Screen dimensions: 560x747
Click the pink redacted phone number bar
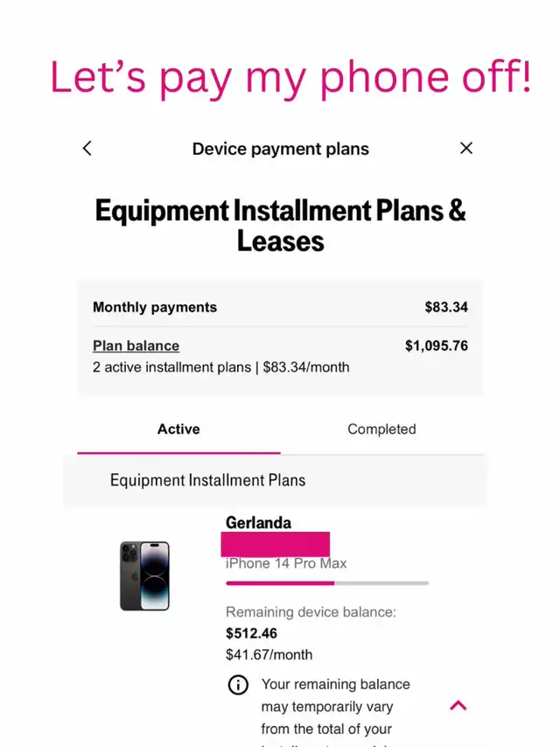click(275, 543)
